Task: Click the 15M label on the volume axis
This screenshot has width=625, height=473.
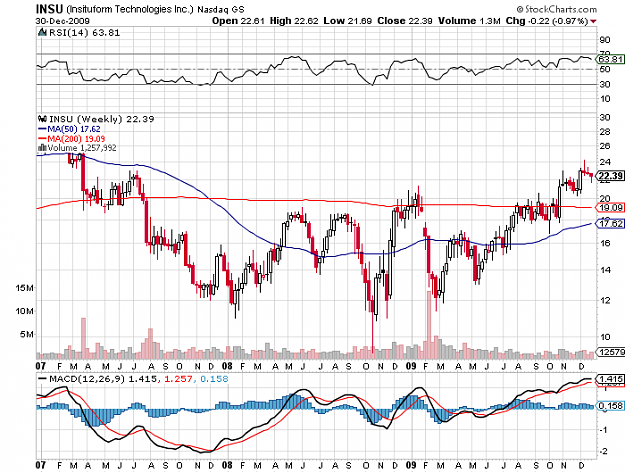Action: [25, 288]
